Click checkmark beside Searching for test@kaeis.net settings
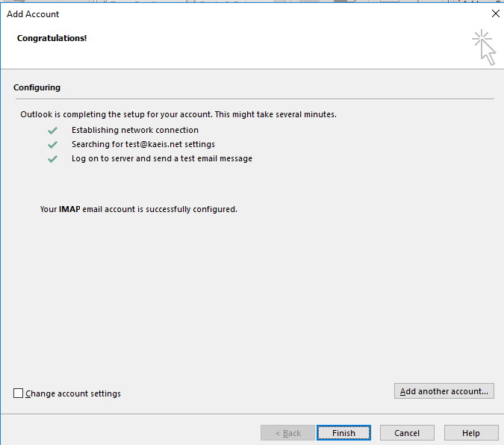Screen dimensions: 504x445 pos(52,144)
